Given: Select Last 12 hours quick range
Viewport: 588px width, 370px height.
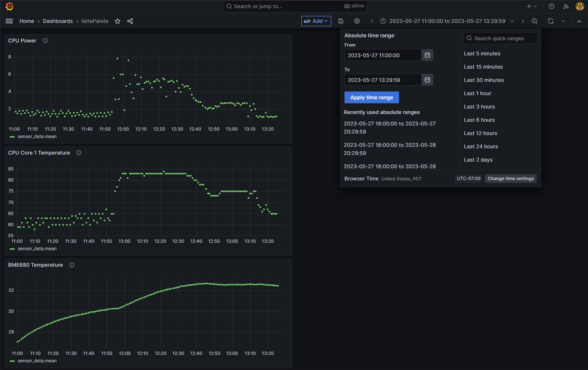Looking at the screenshot, I should [480, 133].
